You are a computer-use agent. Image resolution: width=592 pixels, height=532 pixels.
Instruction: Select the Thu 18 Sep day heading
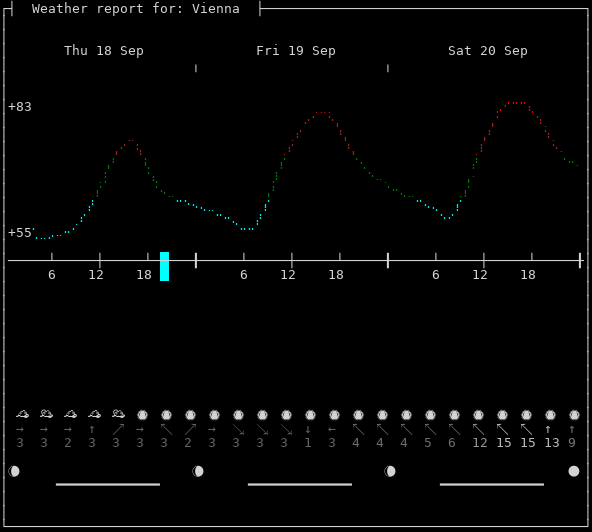104,51
